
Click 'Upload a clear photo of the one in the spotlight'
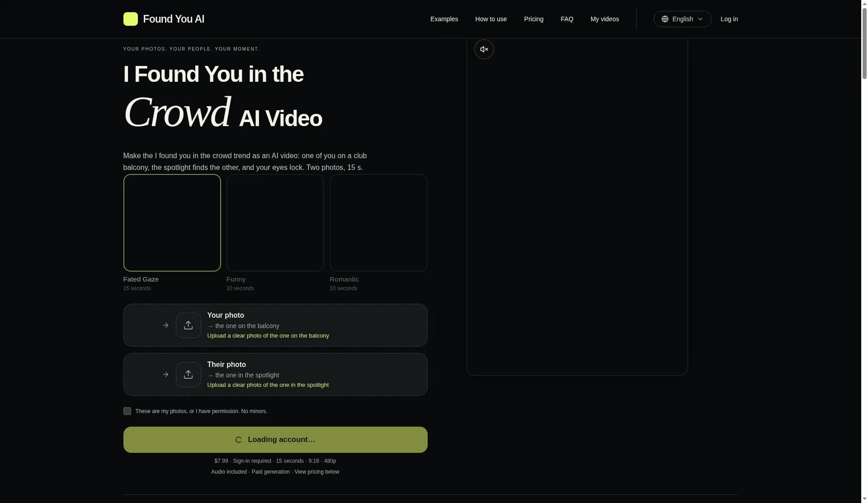click(268, 385)
